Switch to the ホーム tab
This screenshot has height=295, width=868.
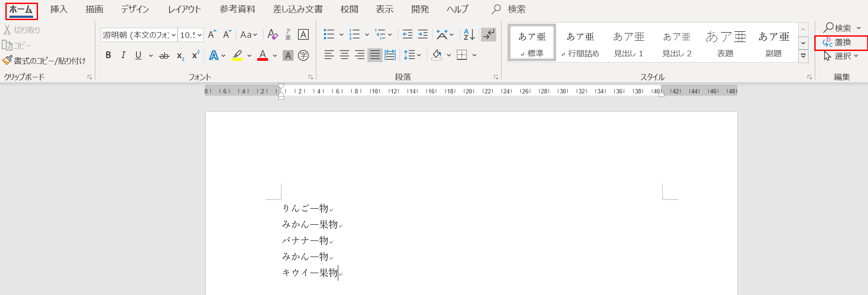(x=21, y=9)
